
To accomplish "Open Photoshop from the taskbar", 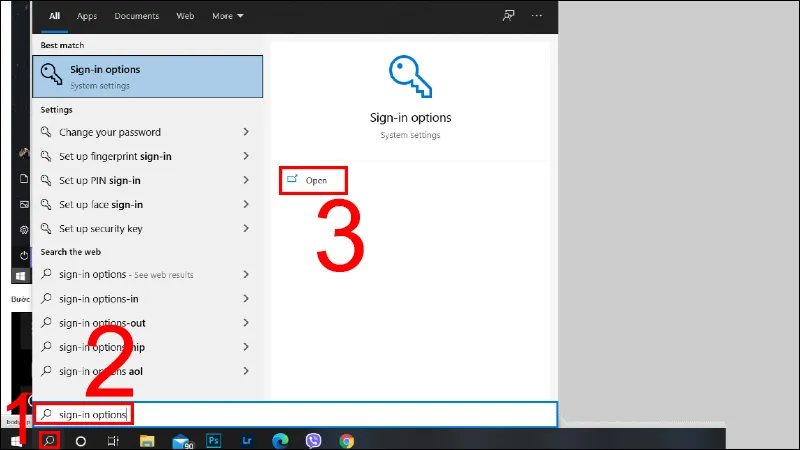I will click(214, 440).
